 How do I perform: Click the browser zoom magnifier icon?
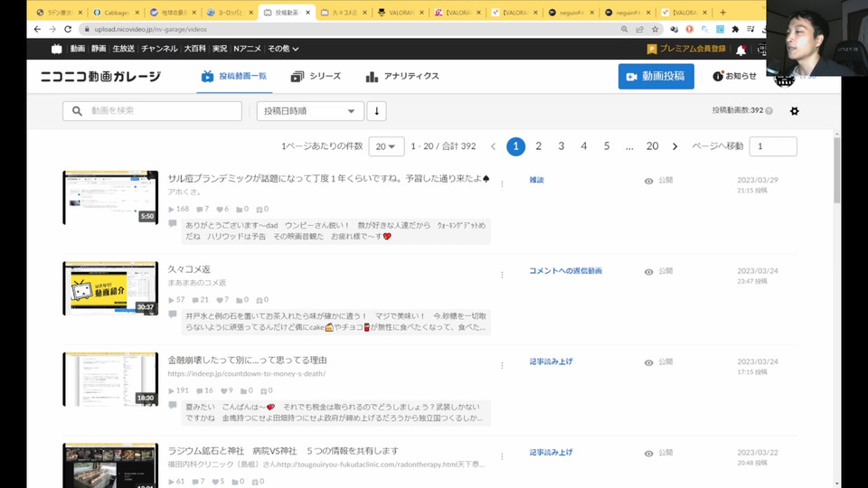(x=624, y=29)
